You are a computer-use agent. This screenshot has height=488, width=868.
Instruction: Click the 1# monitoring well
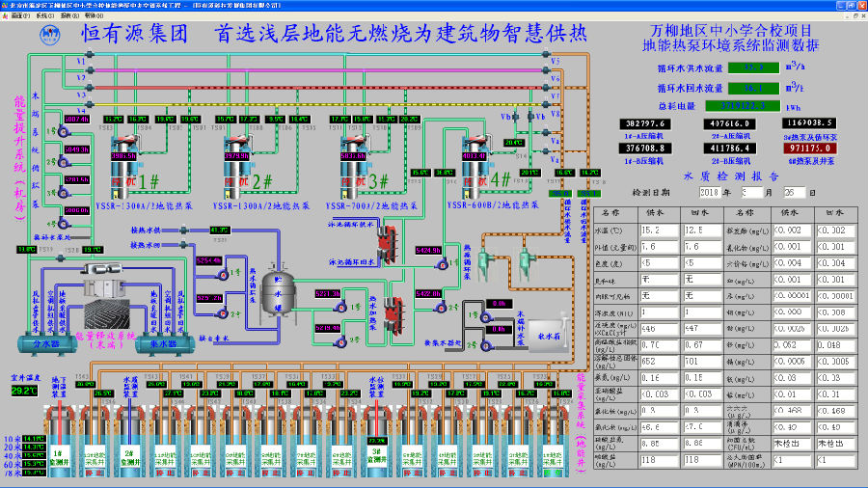click(57, 453)
